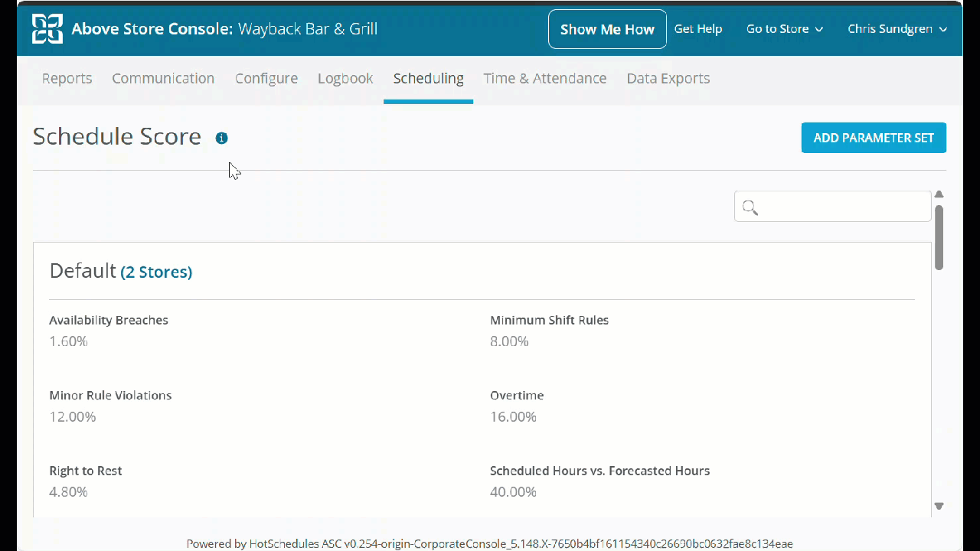Click the vertical scrollbar thumb

click(939, 237)
